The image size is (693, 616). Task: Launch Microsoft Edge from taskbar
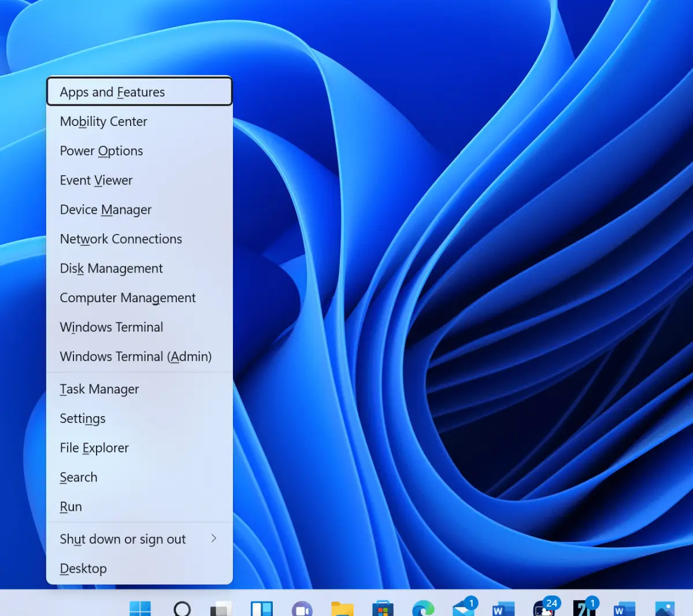[424, 608]
